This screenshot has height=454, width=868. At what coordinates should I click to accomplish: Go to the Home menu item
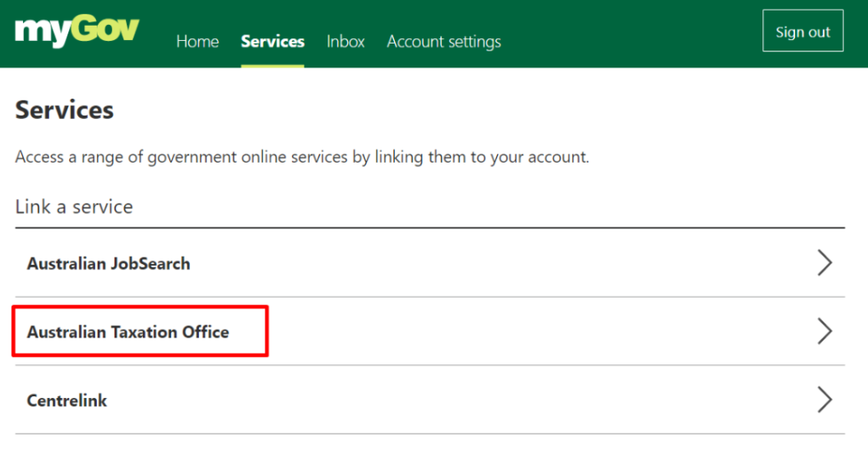tap(198, 42)
